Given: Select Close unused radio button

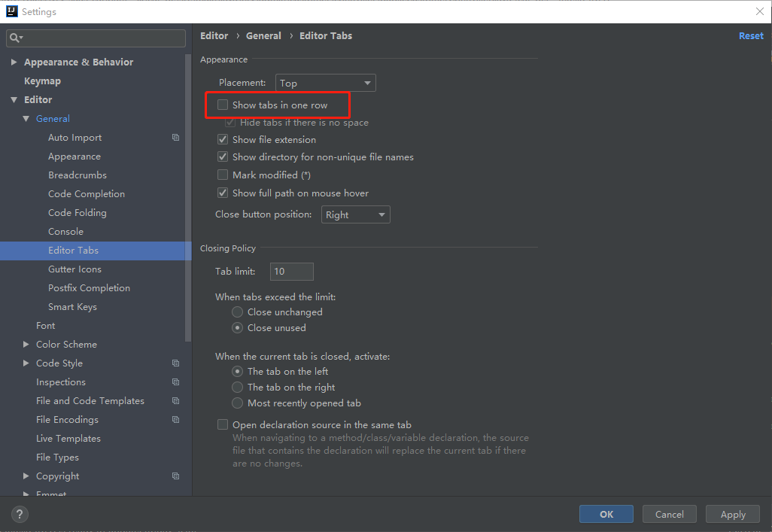Looking at the screenshot, I should [x=237, y=327].
